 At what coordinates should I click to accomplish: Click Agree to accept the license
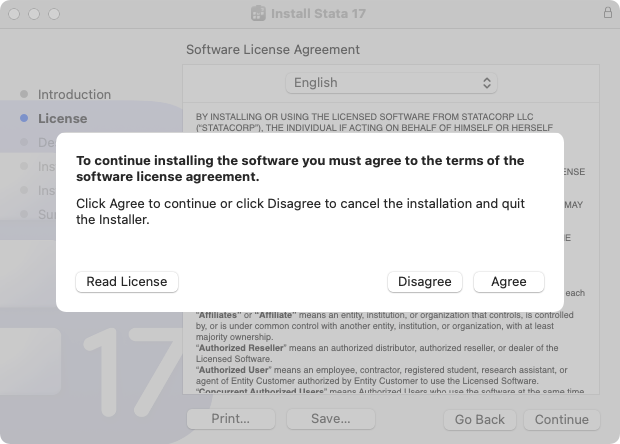coord(508,282)
